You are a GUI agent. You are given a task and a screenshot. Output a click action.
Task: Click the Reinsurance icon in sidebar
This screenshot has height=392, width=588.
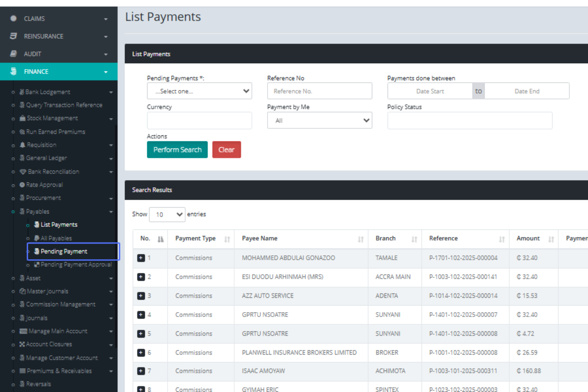(14, 36)
